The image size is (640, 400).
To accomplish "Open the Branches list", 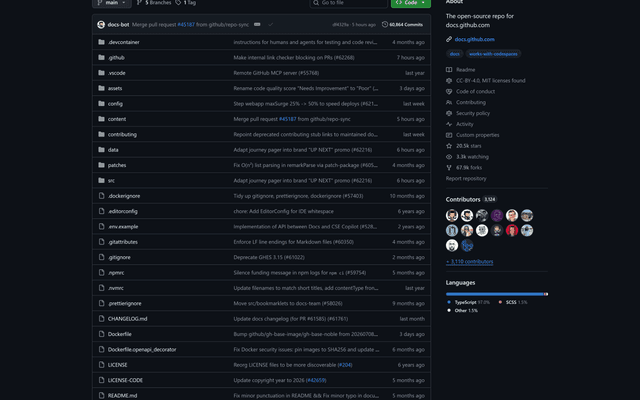I will [x=154, y=3].
